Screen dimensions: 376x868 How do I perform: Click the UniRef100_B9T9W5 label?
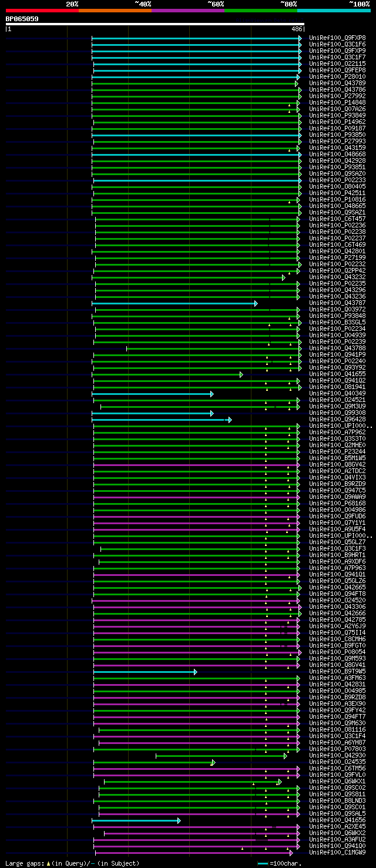coord(337,671)
